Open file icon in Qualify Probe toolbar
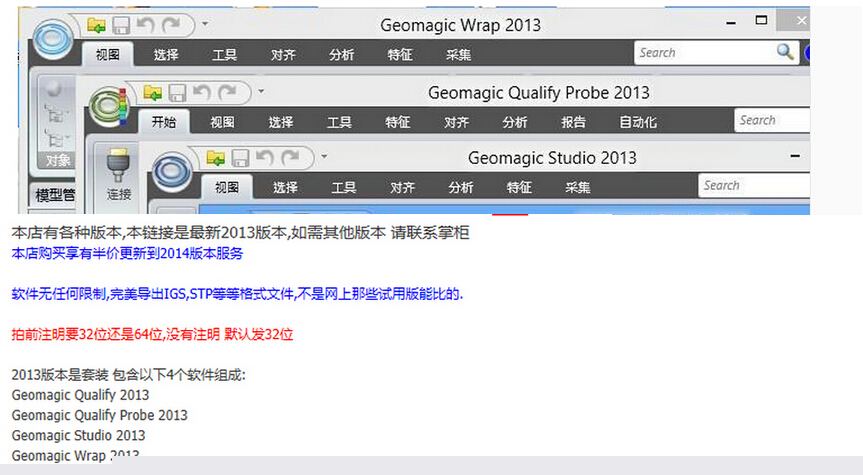The image size is (863, 475). (153, 92)
